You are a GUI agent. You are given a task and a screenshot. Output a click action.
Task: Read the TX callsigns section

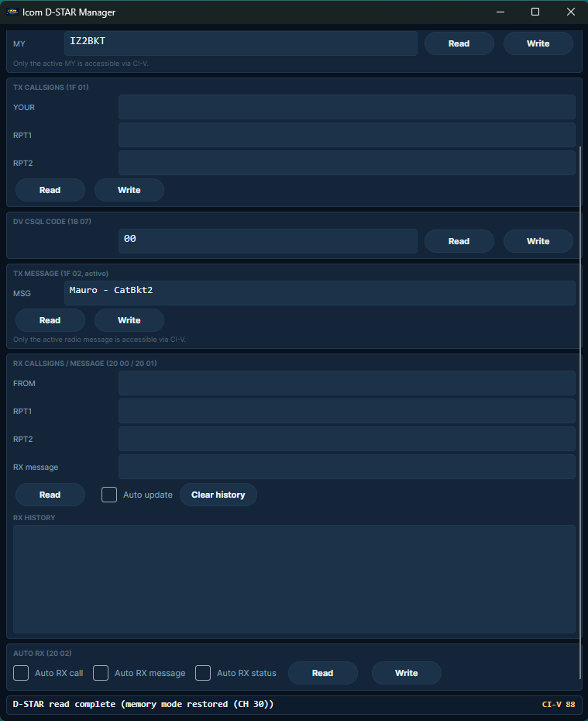[x=50, y=190]
